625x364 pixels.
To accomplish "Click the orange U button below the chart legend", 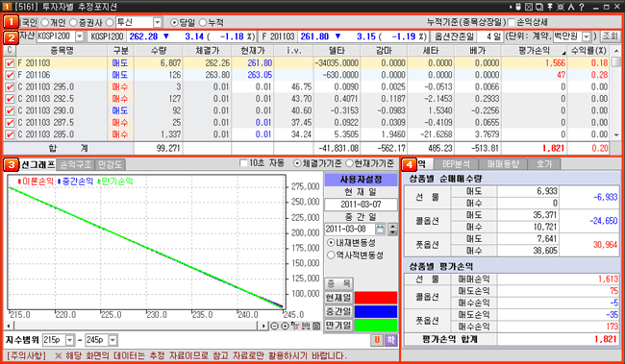I will [x=377, y=340].
